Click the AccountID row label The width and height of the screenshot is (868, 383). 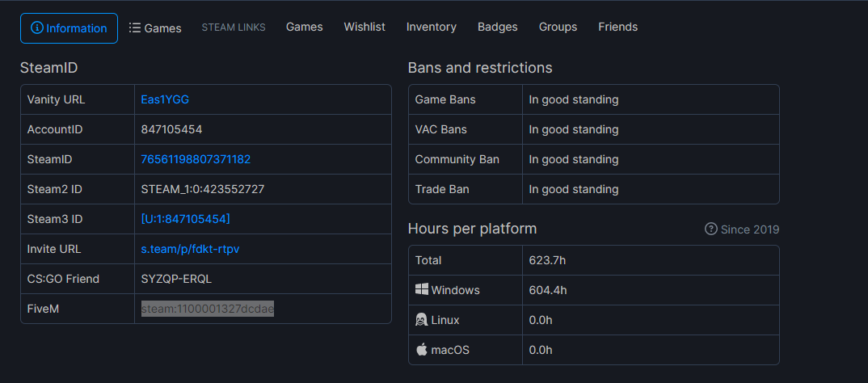click(55, 129)
